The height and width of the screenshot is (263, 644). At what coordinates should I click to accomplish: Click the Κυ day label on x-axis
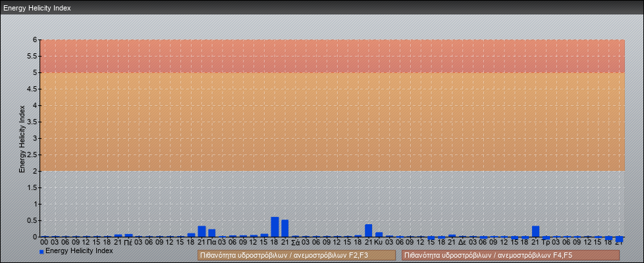tap(379, 242)
